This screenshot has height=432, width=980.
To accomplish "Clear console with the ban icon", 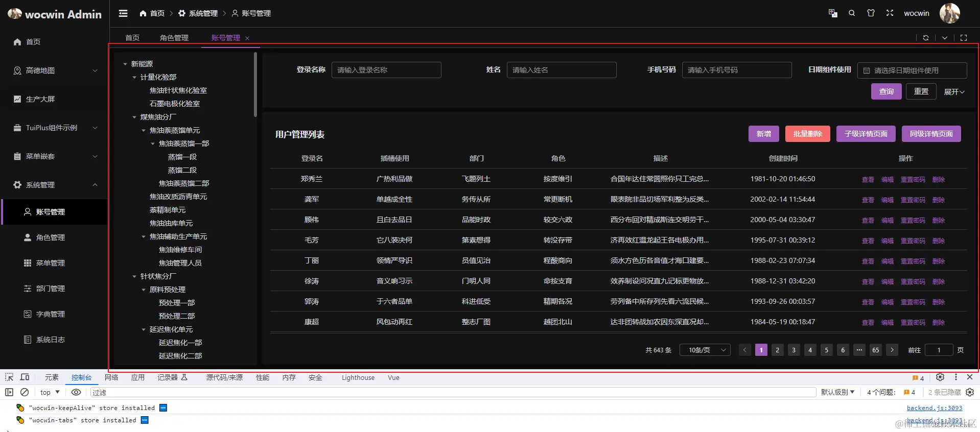I will pyautogui.click(x=25, y=392).
